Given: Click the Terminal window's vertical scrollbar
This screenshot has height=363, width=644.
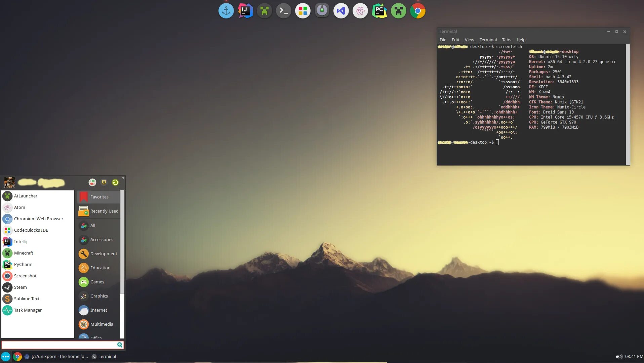Looking at the screenshot, I should (628, 104).
